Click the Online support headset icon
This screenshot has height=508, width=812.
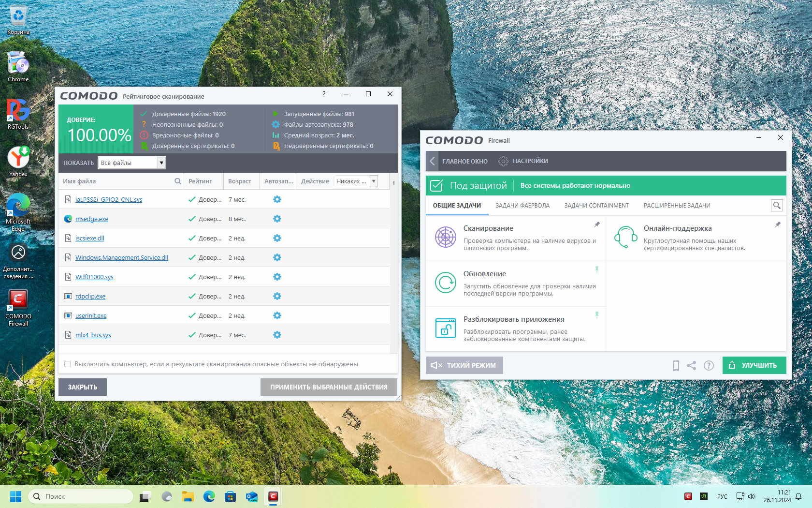click(x=625, y=237)
